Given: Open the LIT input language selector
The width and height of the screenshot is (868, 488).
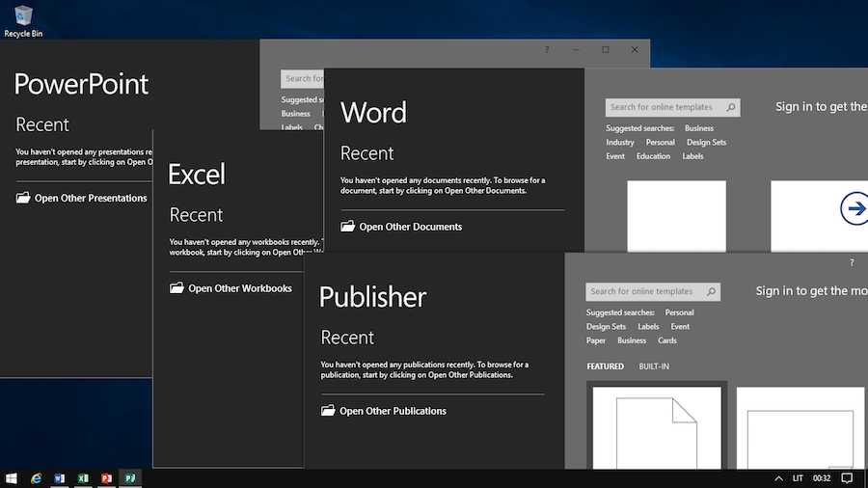Looking at the screenshot, I should click(798, 478).
